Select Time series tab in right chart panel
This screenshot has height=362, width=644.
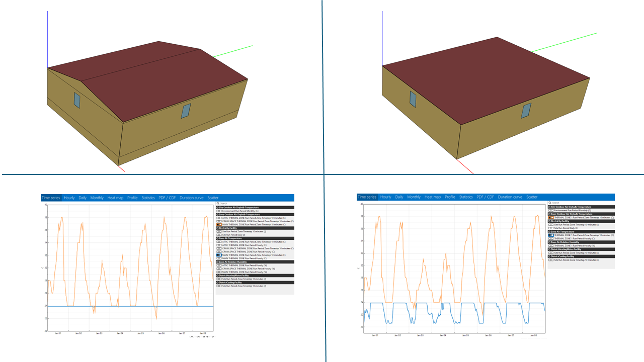pyautogui.click(x=367, y=197)
